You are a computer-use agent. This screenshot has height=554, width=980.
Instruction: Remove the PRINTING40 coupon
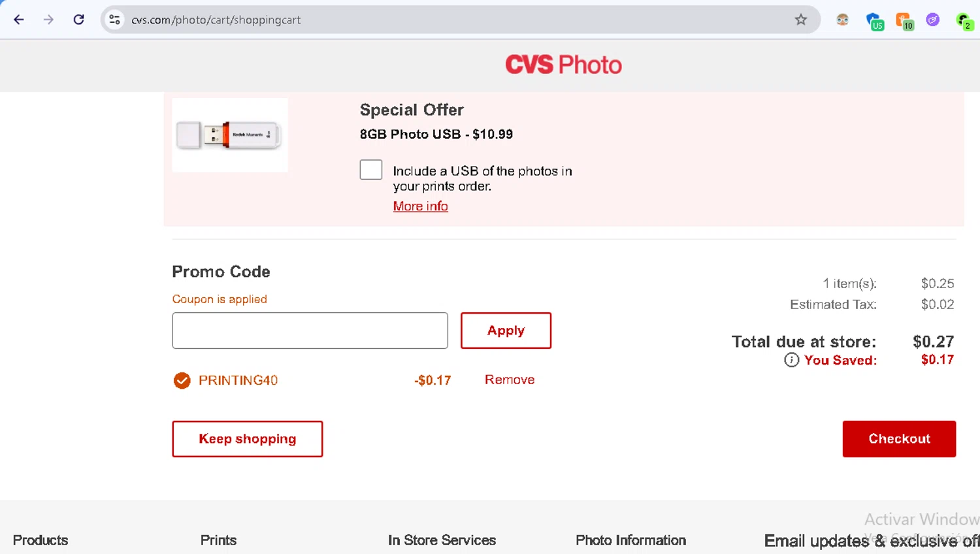[x=510, y=380]
